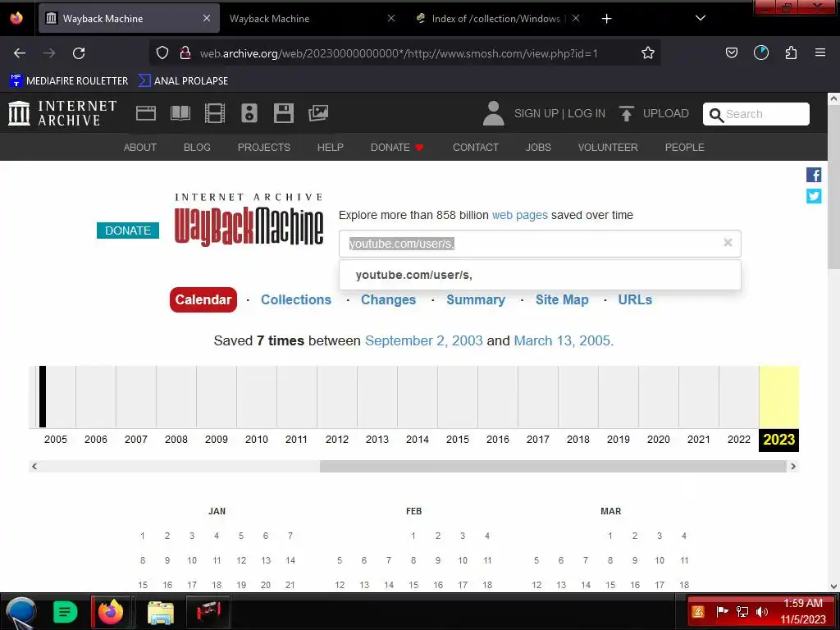Go back with the browser back arrow
This screenshot has height=630, width=840.
(x=20, y=53)
